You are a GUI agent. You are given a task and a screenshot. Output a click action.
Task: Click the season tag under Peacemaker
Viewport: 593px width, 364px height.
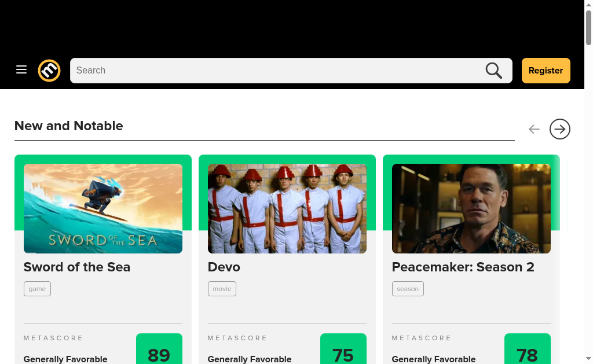[408, 289]
